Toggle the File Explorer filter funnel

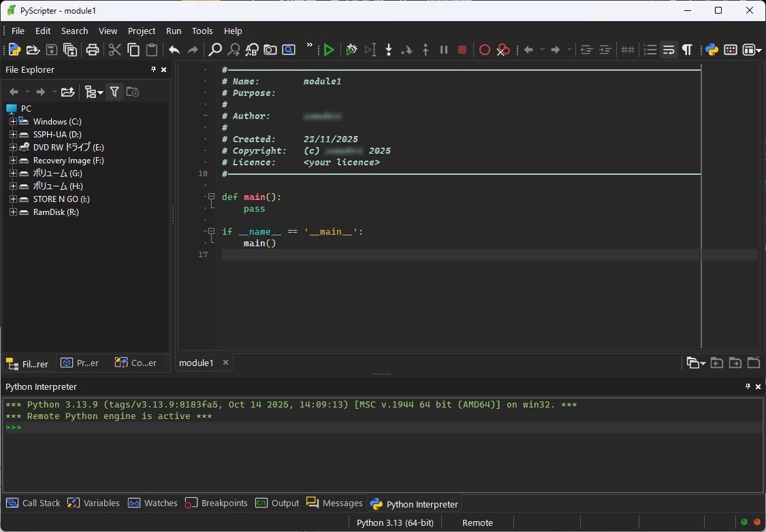point(114,92)
